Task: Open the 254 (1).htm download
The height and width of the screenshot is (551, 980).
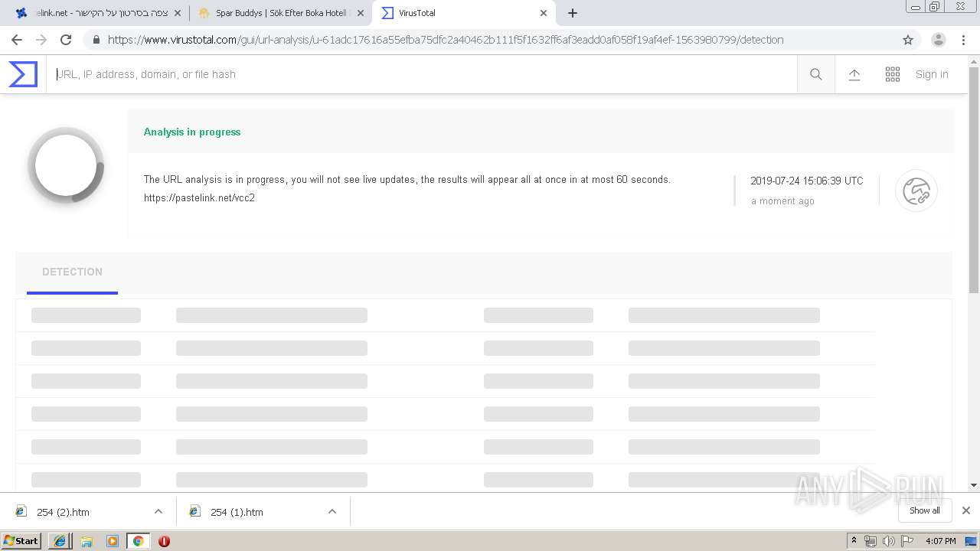Action: pyautogui.click(x=237, y=512)
